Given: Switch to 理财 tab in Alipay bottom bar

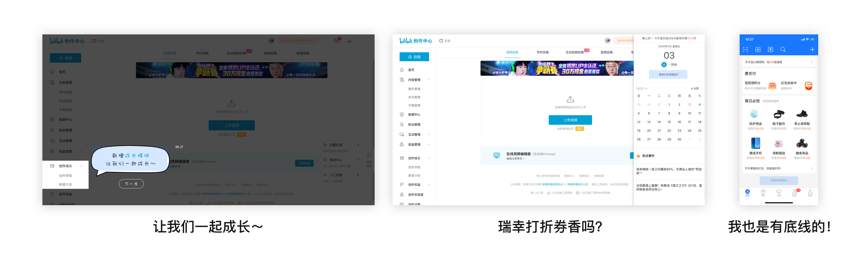Looking at the screenshot, I should click(763, 192).
